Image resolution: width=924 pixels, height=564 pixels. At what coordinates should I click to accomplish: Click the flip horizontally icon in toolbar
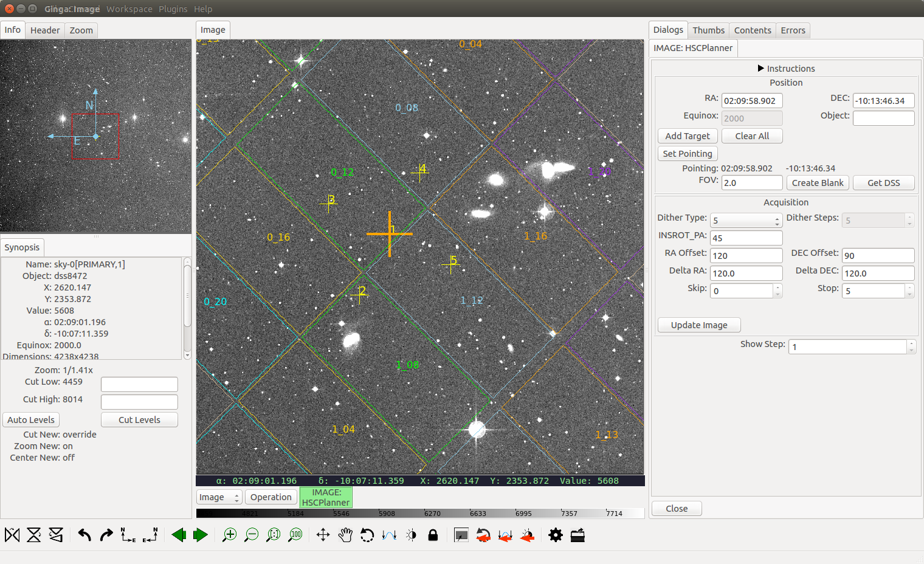pos(12,535)
